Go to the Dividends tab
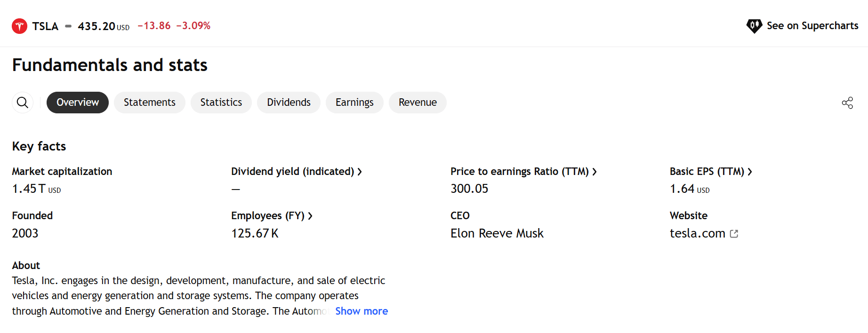The image size is (868, 333). [x=289, y=103]
